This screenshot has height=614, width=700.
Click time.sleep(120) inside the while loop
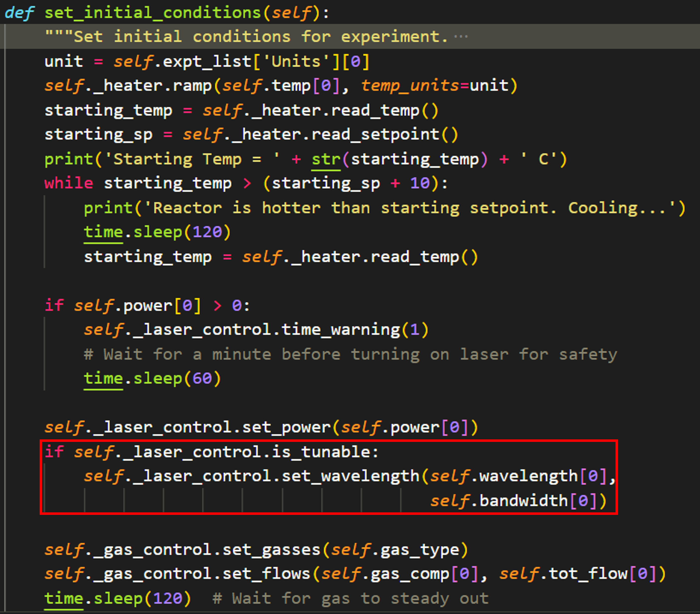(x=157, y=232)
